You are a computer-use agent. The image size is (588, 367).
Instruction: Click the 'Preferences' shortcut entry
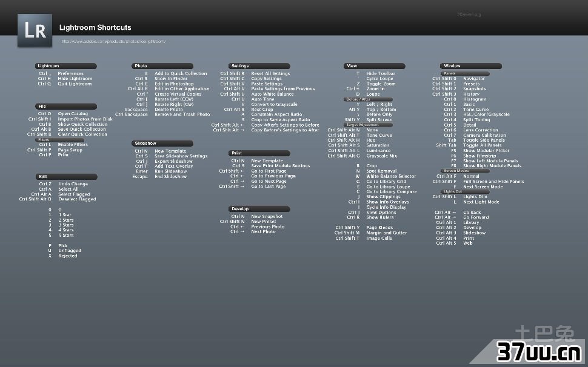click(x=70, y=73)
